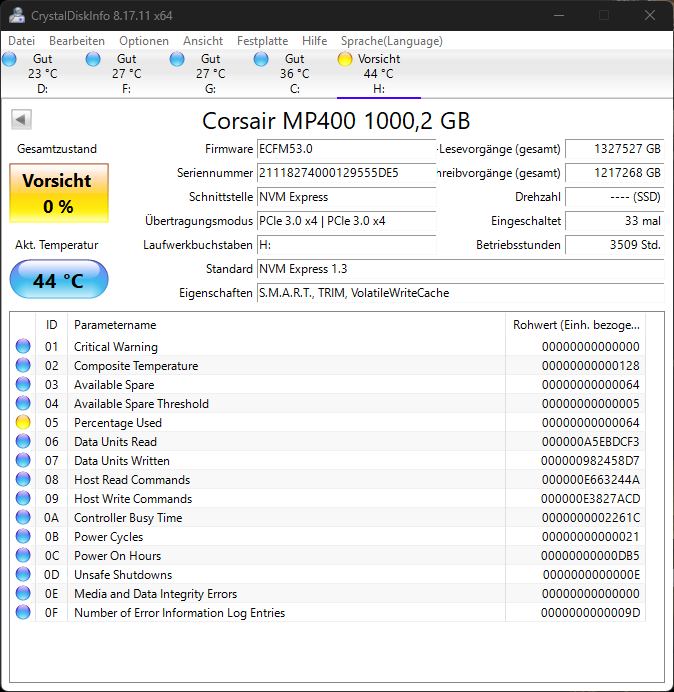Viewport: 674px width, 692px height.
Task: Select drive G: blue status orb
Action: coord(177,59)
